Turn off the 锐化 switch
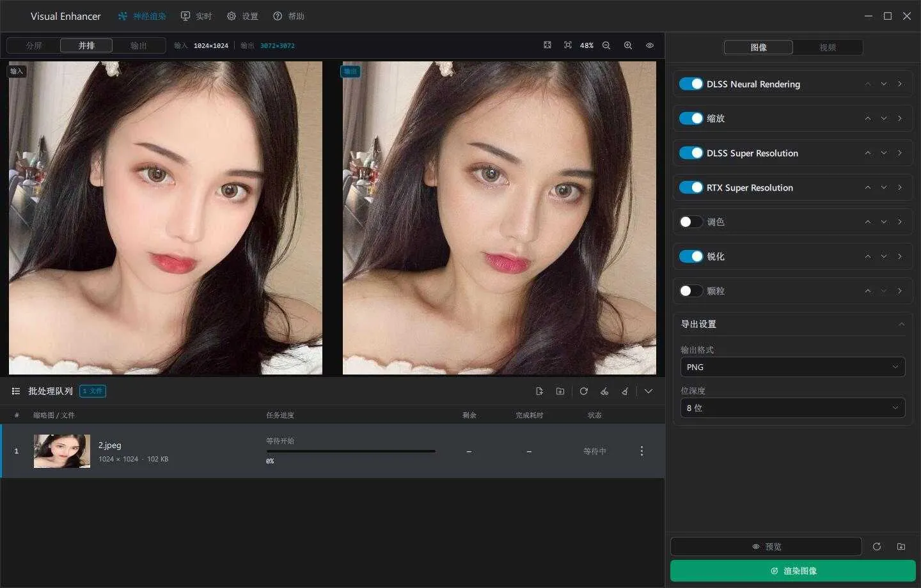921x588 pixels. 691,256
